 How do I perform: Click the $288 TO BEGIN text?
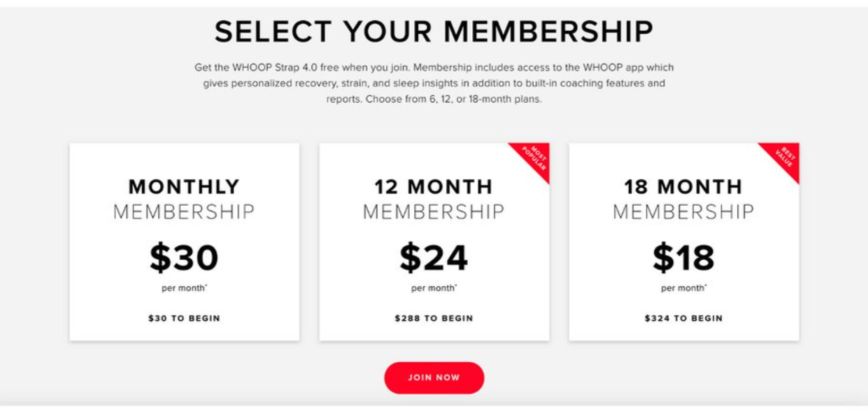click(434, 318)
